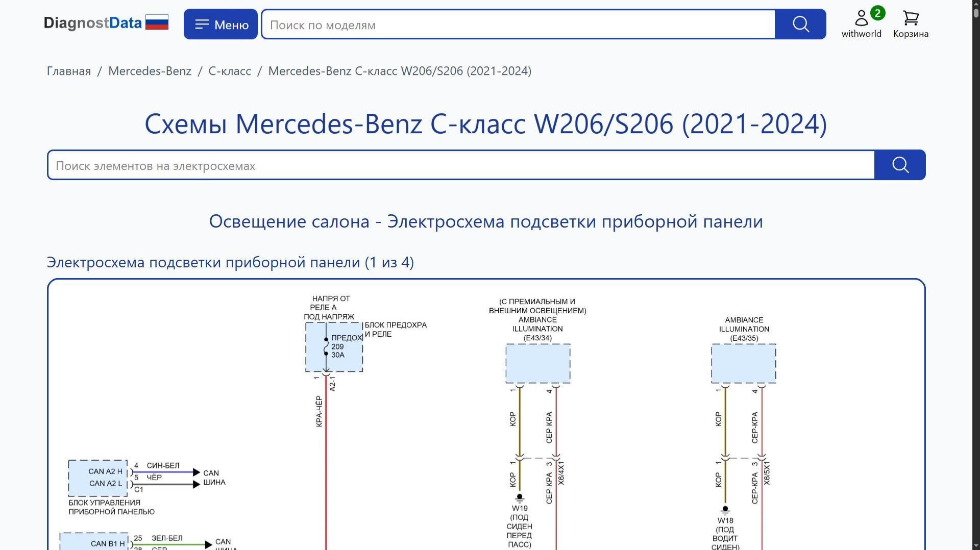Click the scrollbar down arrow

click(x=976, y=545)
